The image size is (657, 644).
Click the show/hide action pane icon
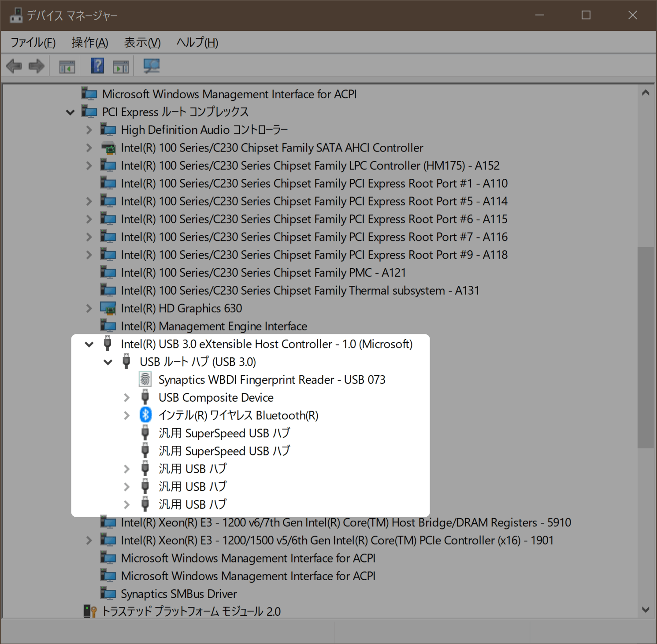point(121,67)
